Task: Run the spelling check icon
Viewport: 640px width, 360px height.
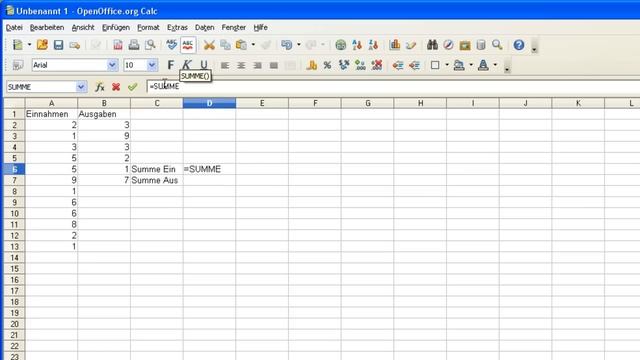Action: pyautogui.click(x=172, y=45)
